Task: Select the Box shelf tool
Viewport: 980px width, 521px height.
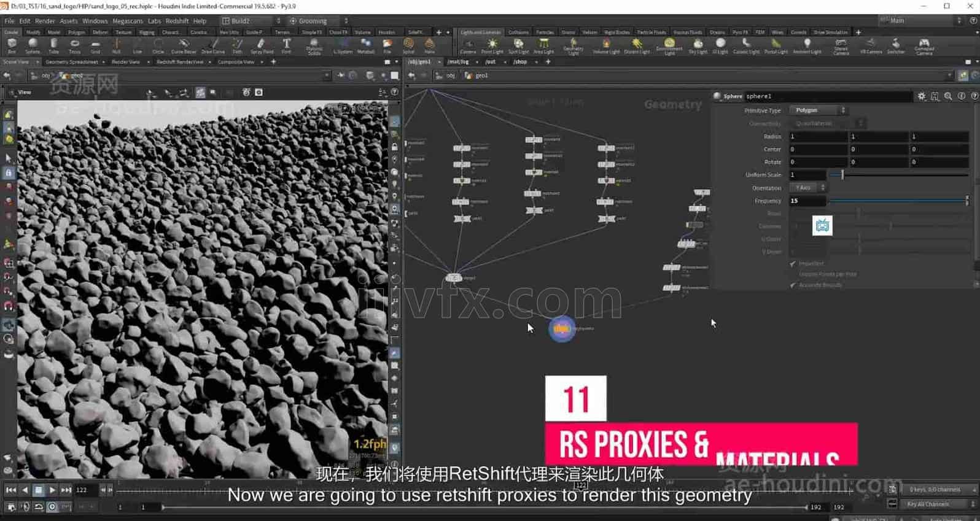Action: [12, 46]
